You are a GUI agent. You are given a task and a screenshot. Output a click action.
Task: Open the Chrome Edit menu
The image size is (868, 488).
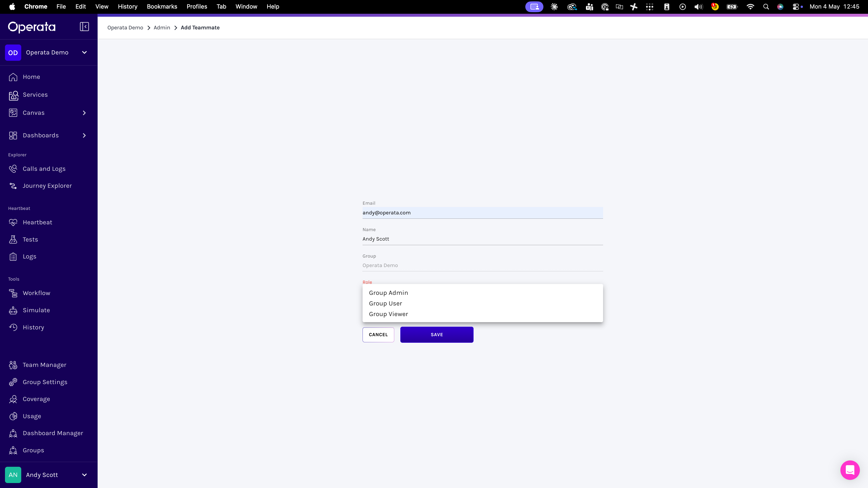point(80,7)
